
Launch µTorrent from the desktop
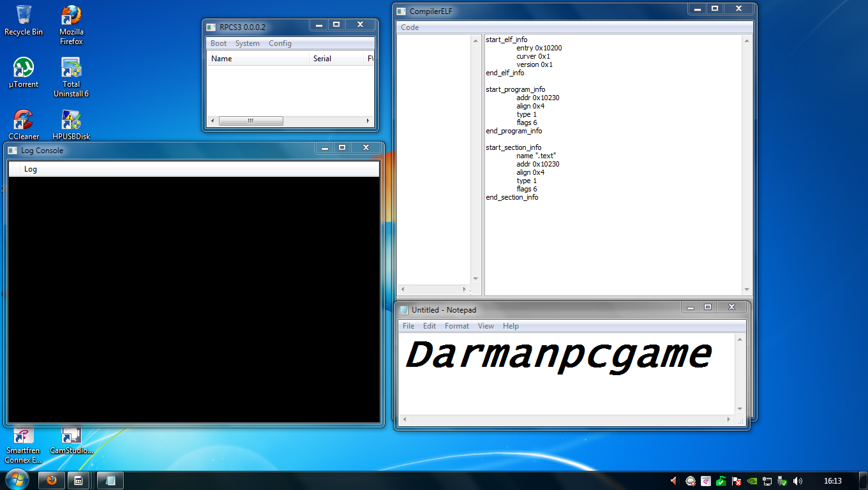coord(23,67)
